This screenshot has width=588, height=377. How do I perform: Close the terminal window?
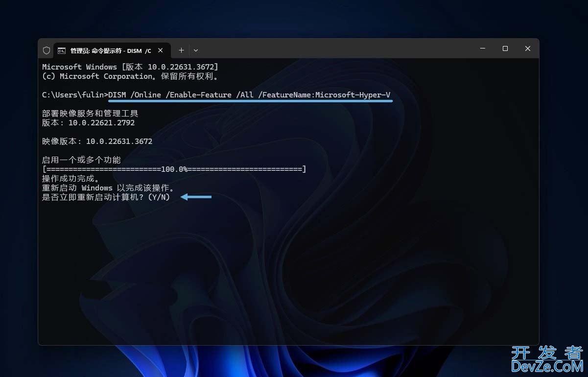tap(528, 48)
